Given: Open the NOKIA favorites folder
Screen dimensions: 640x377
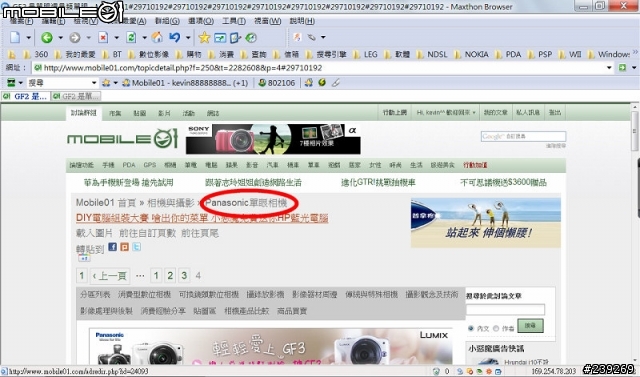Looking at the screenshot, I should click(x=471, y=54).
